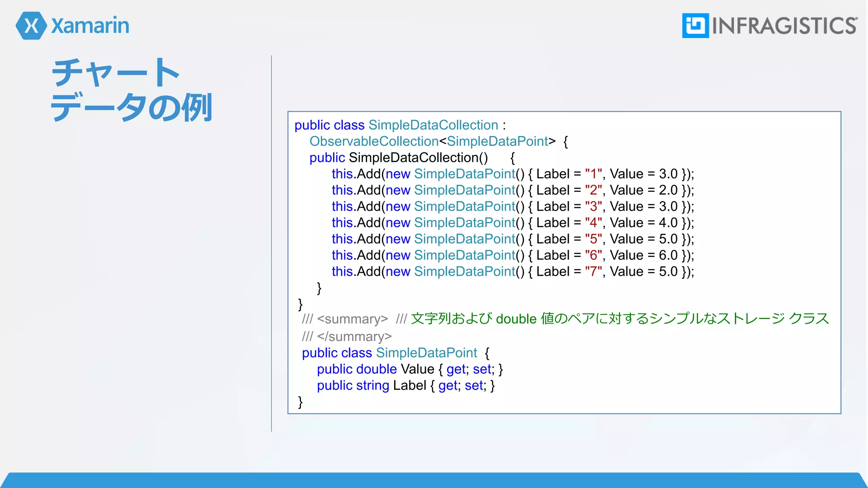Image resolution: width=868 pixels, height=488 pixels.
Task: Click the title line データの例
Action: pos(131,107)
